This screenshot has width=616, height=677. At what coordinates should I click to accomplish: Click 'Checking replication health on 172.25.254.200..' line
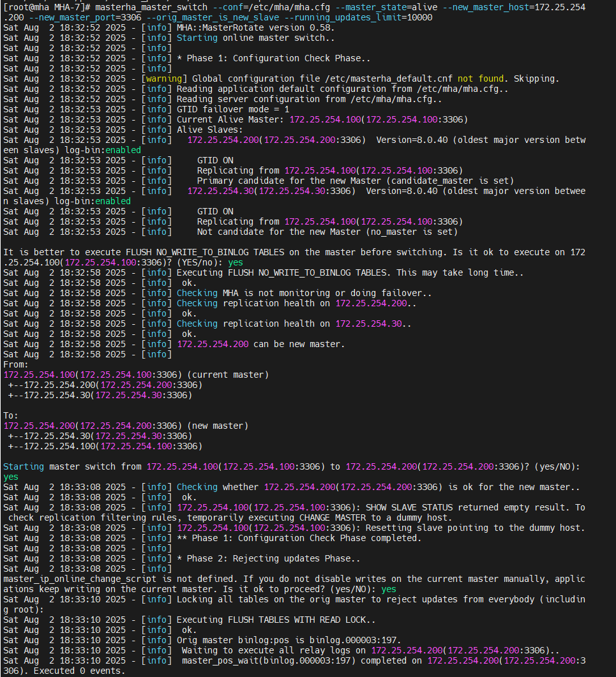(297, 304)
